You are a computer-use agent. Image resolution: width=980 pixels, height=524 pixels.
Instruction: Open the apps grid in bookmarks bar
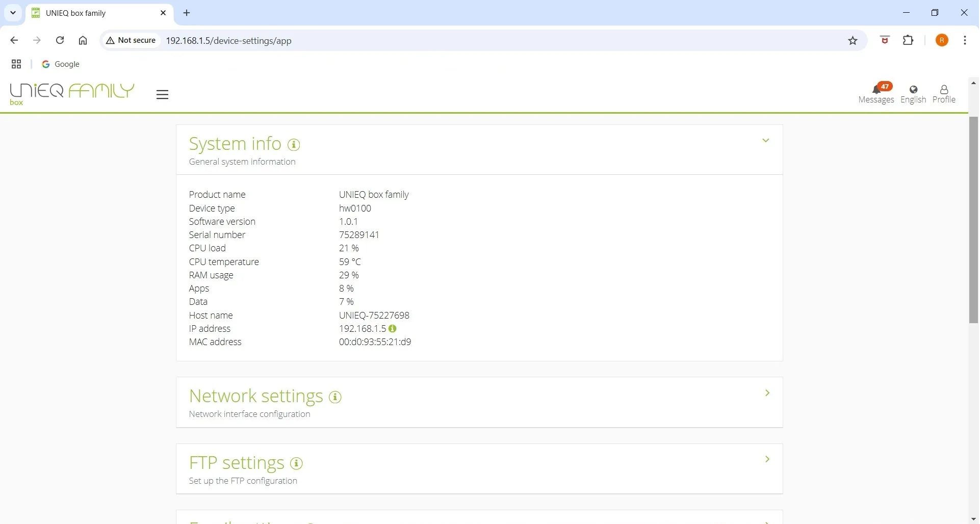point(16,64)
